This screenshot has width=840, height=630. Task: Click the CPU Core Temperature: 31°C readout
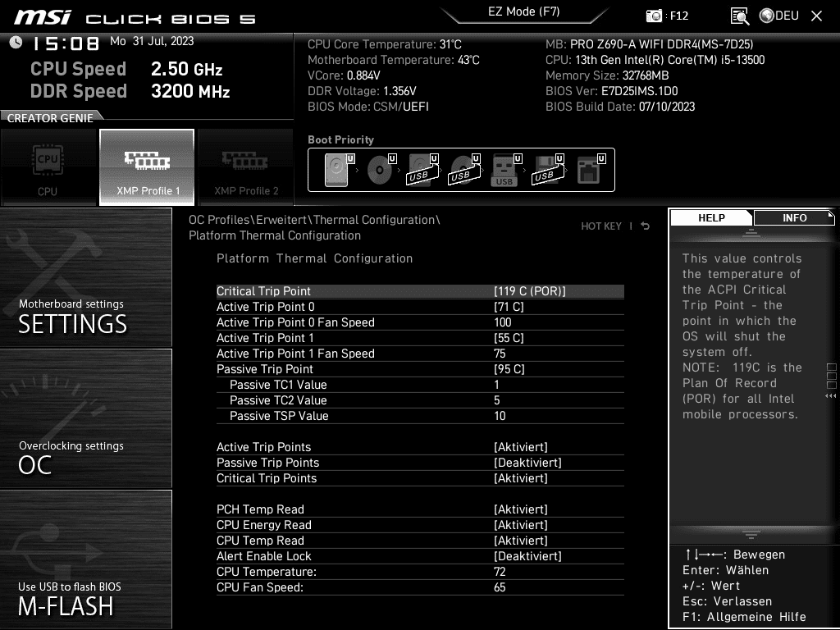[385, 44]
